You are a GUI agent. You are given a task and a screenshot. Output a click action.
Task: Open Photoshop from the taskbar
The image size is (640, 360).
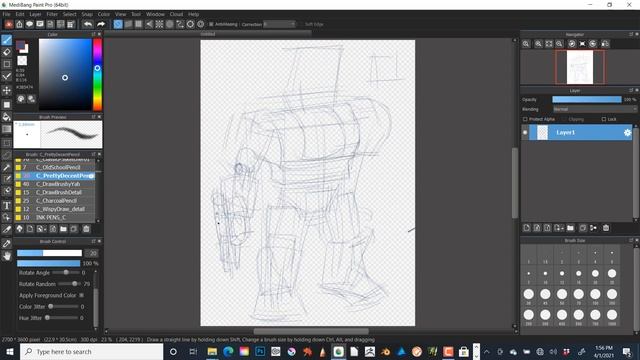click(260, 351)
